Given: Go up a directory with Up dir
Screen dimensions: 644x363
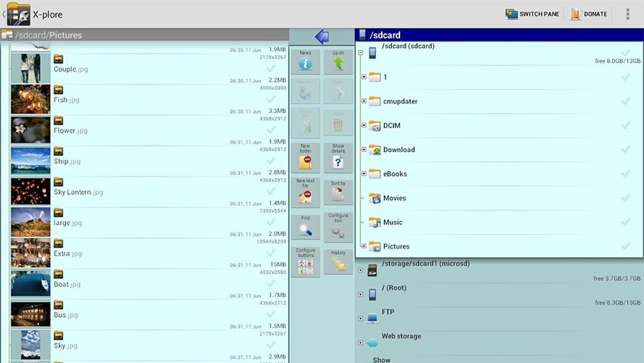Looking at the screenshot, I should point(338,61).
